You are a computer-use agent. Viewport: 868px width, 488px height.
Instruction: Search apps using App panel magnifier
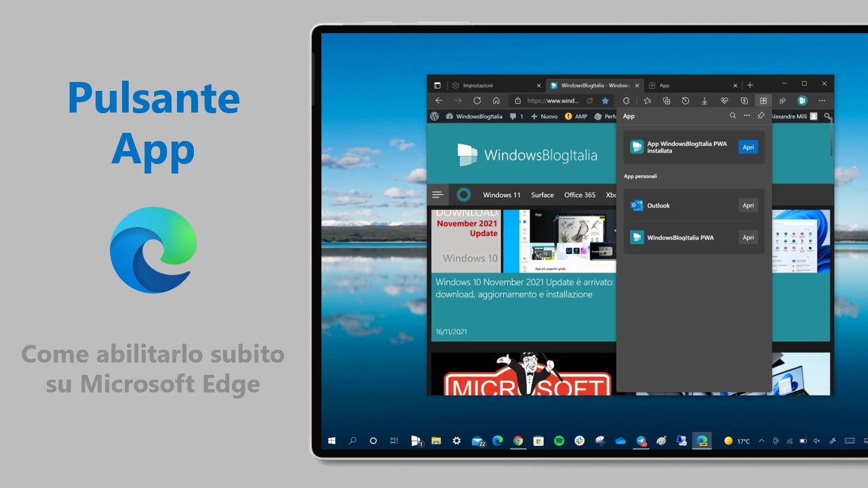click(x=732, y=116)
